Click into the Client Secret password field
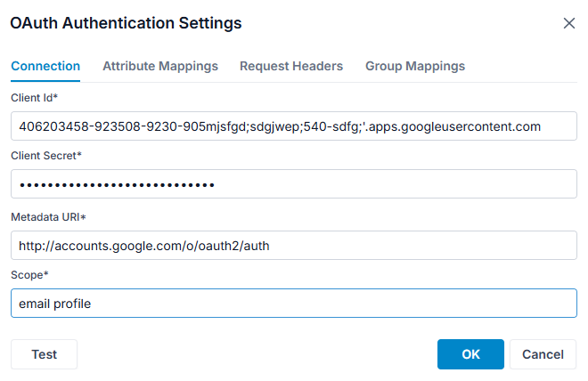The width and height of the screenshot is (588, 381). click(x=294, y=184)
